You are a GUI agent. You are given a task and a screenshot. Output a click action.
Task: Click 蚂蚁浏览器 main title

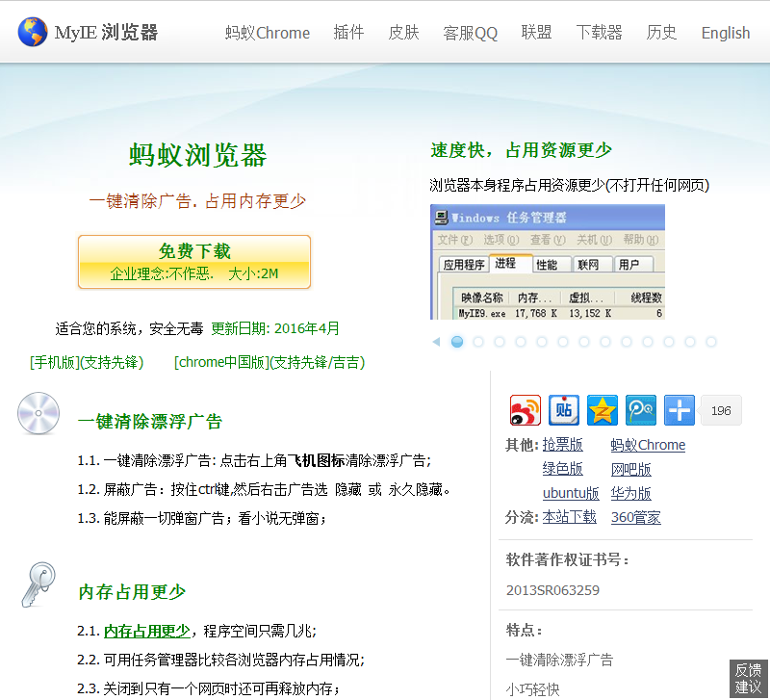198,155
